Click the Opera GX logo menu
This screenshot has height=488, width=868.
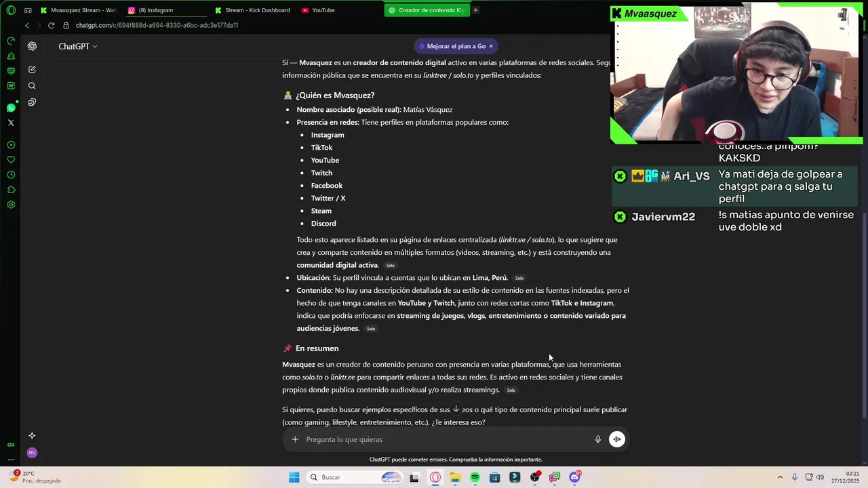(11, 10)
